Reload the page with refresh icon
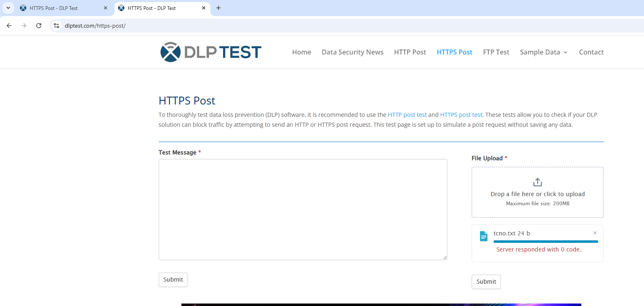 pos(39,26)
